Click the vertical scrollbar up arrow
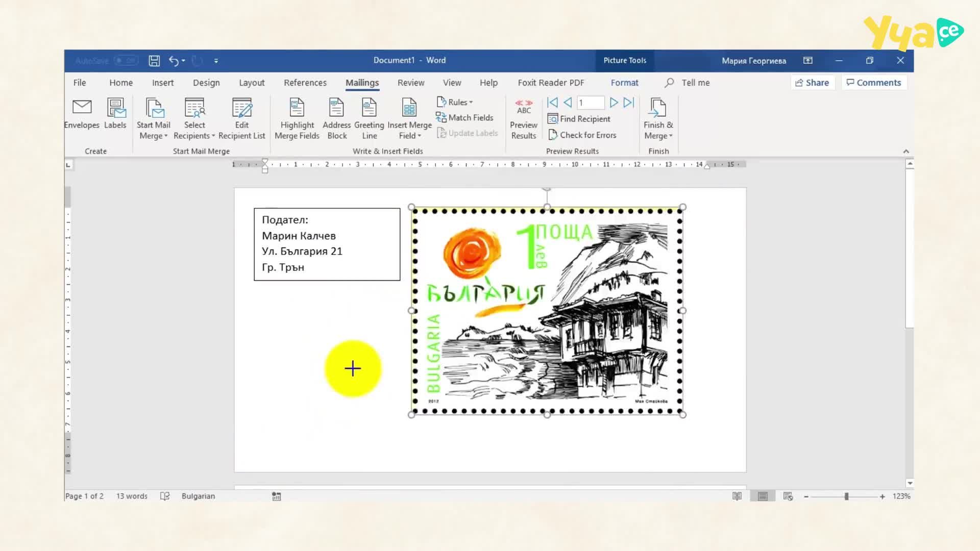 point(910,164)
